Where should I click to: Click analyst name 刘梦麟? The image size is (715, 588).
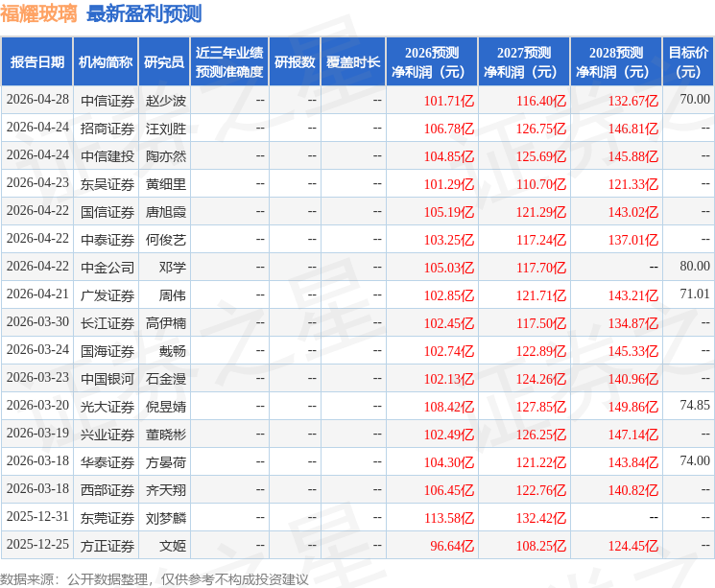pos(166,517)
